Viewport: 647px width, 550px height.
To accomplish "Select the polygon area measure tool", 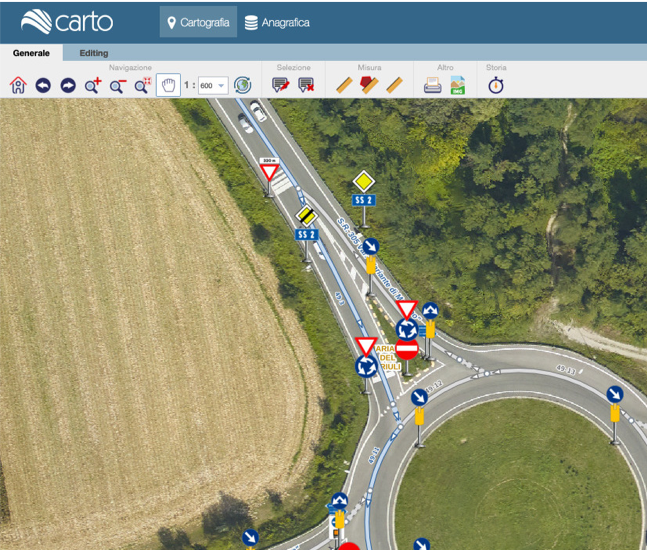I will coord(369,85).
